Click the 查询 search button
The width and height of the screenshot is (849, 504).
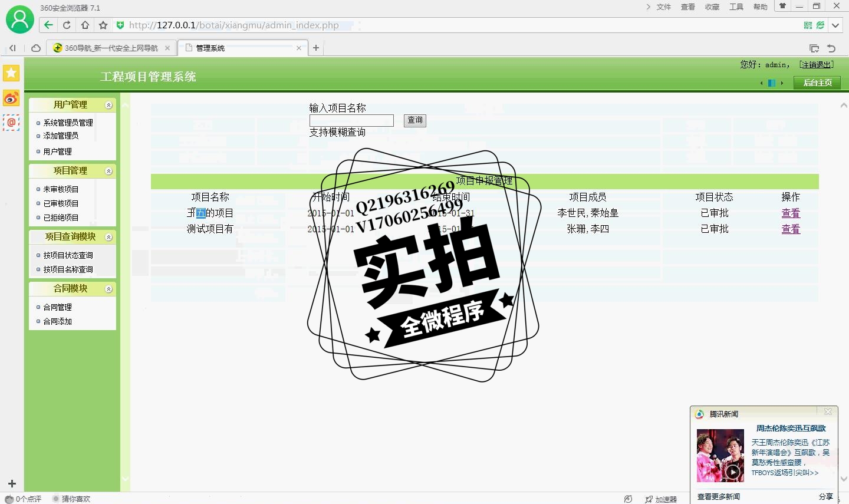pyautogui.click(x=415, y=120)
